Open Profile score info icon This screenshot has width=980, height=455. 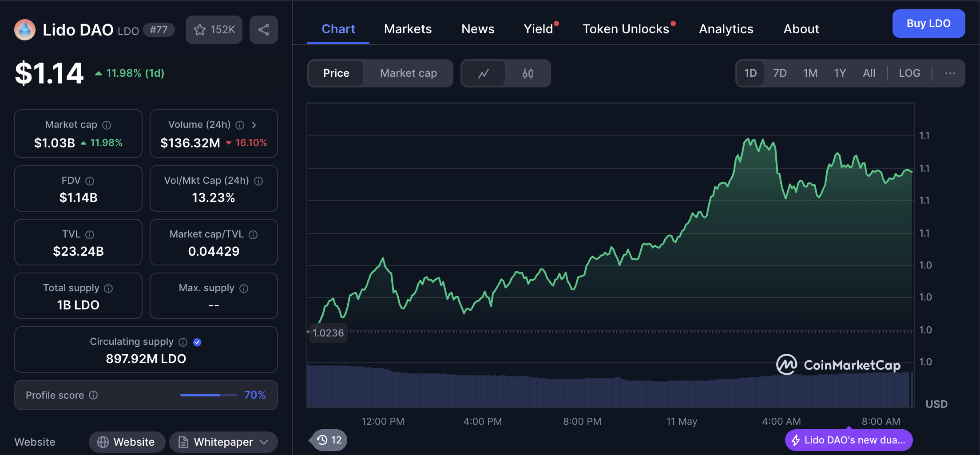tap(93, 395)
